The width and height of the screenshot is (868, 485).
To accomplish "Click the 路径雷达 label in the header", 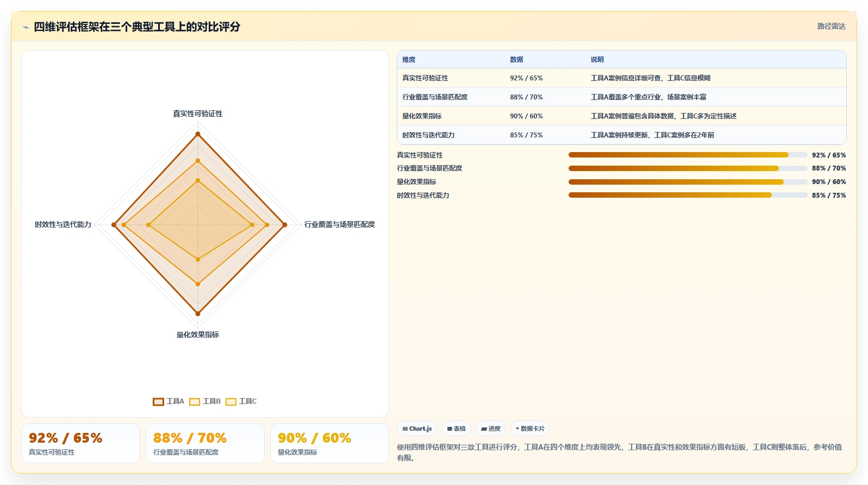I will pos(831,26).
